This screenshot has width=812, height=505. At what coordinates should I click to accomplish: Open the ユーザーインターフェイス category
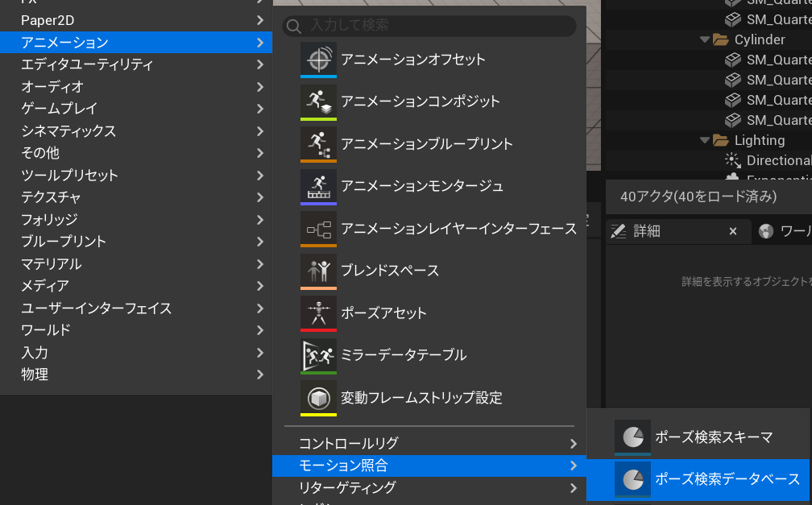[135, 308]
